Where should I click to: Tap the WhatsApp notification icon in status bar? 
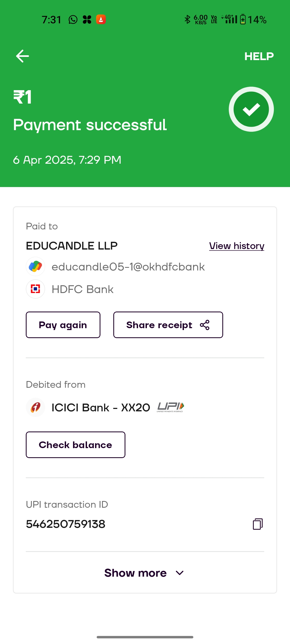(73, 20)
